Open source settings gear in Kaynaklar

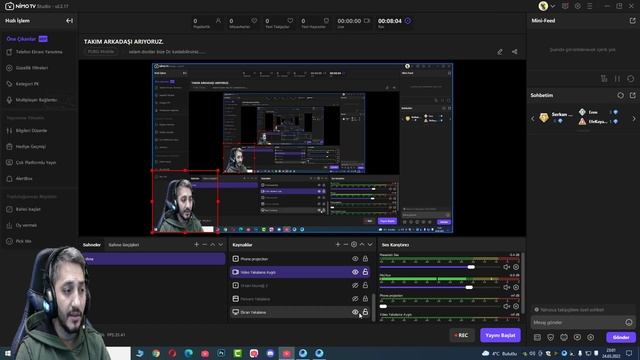tap(354, 244)
